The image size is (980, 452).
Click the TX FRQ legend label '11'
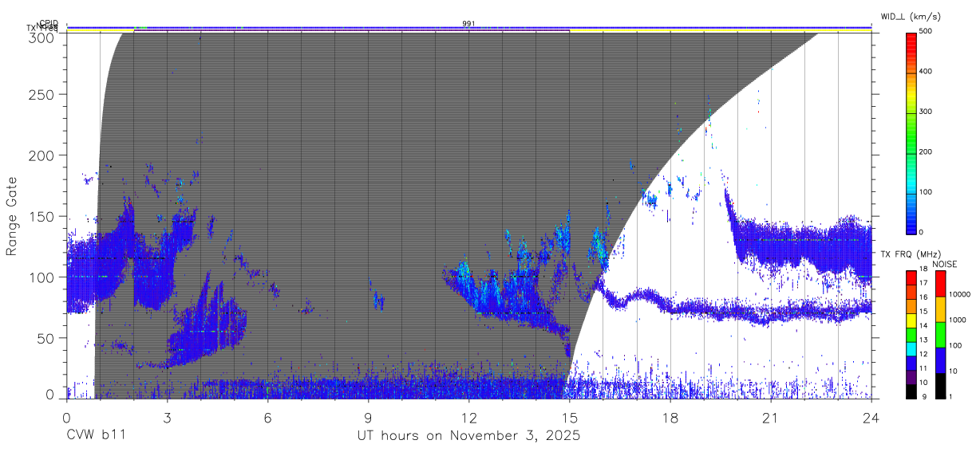click(923, 368)
